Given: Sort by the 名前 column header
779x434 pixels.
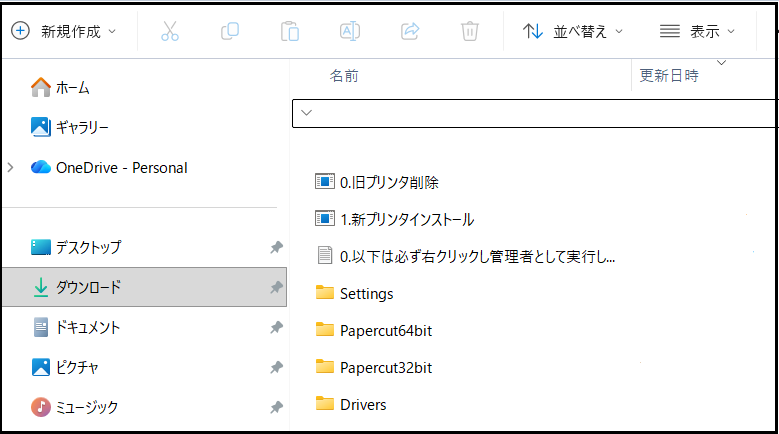Looking at the screenshot, I should (344, 76).
